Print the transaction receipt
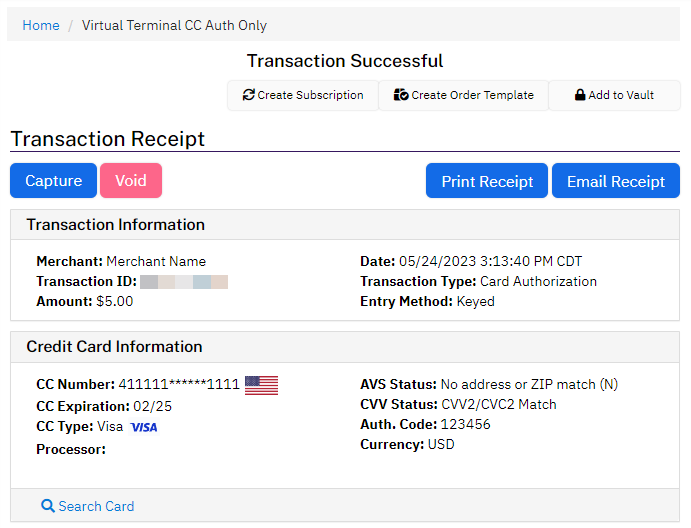Image resolution: width=691 pixels, height=528 pixels. tap(487, 181)
